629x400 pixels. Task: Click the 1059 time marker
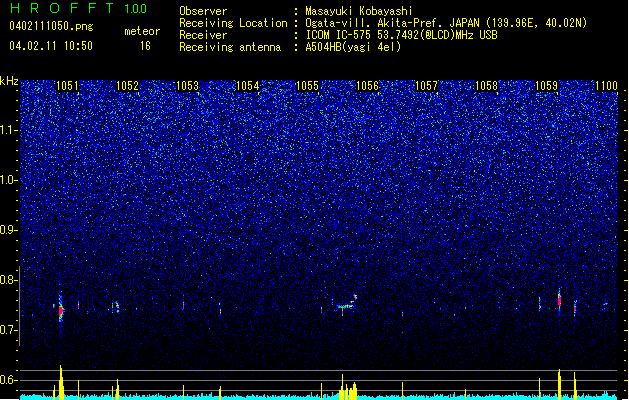click(546, 86)
